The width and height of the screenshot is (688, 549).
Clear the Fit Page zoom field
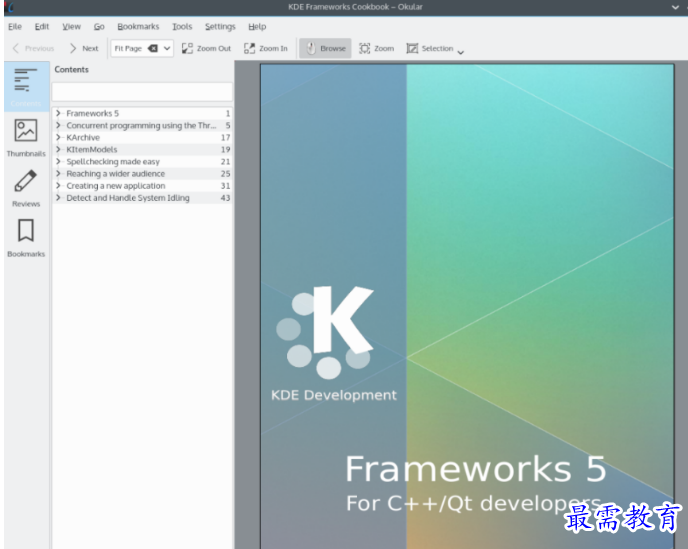152,48
